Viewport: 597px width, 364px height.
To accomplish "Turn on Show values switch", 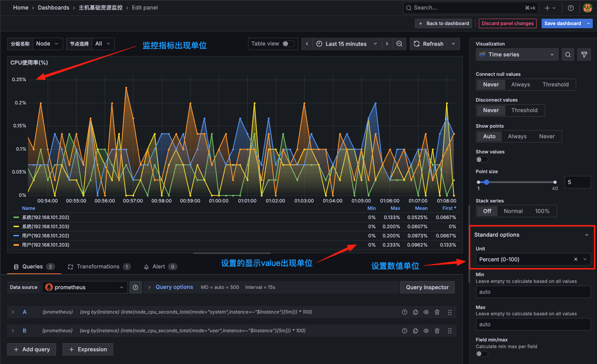I will (482, 159).
